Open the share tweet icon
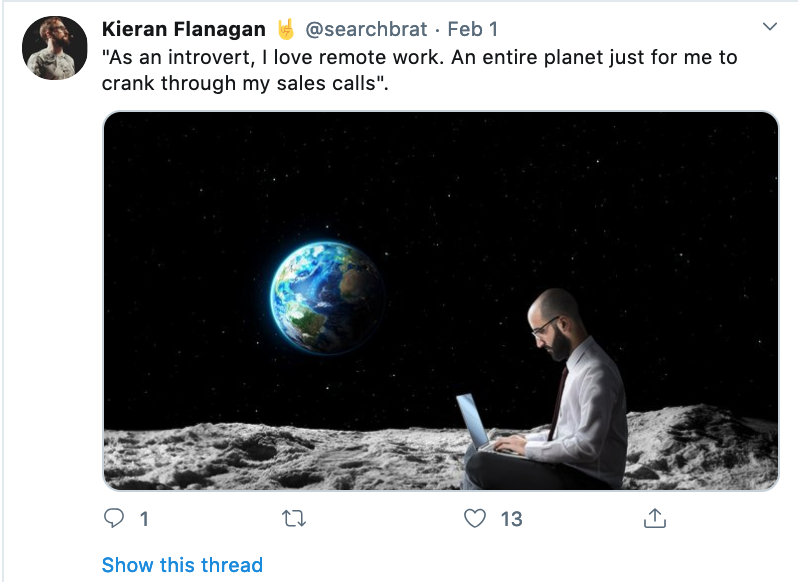 click(655, 518)
